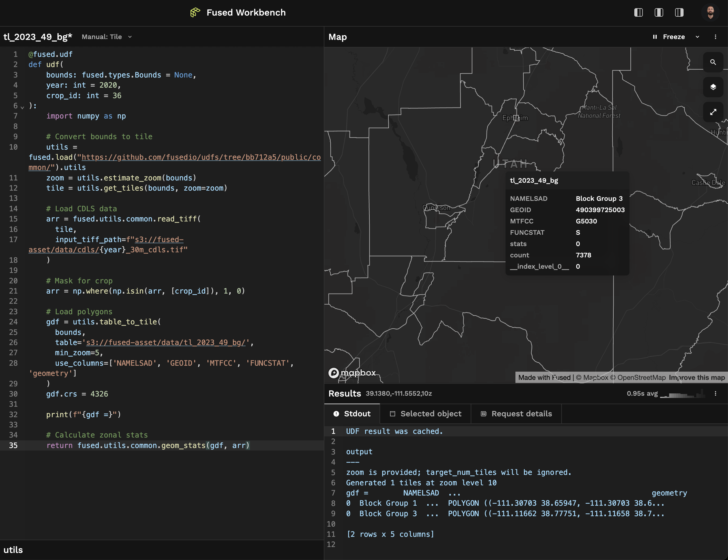Screen dimensions: 728x560
Task: Open the Results panel three-dot menu
Action: point(715,393)
